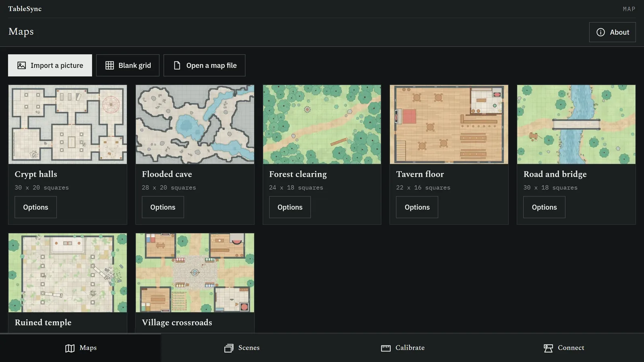Click the ruler icon in Calibrate tab
644x362 pixels.
[386, 348]
